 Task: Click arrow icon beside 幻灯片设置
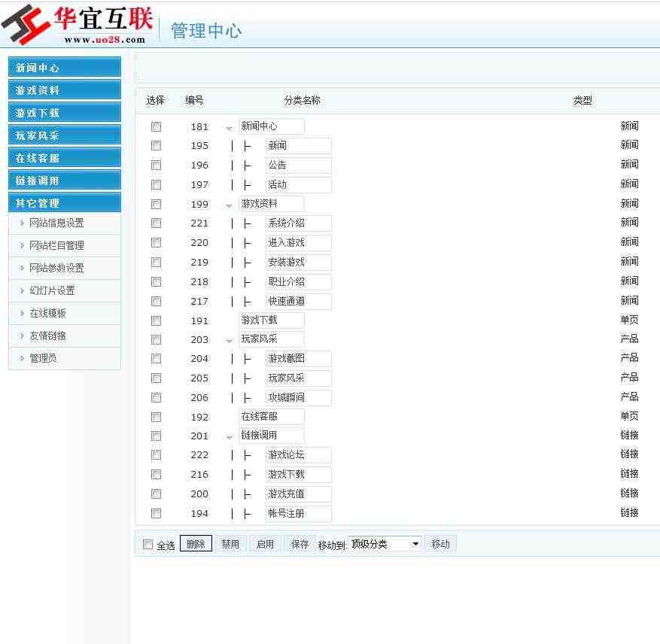tap(23, 291)
